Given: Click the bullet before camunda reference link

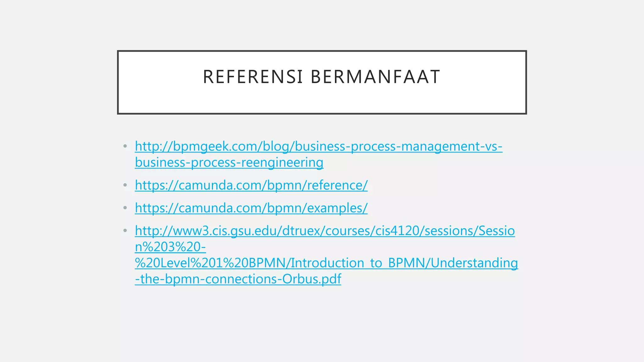Looking at the screenshot, I should (x=125, y=185).
